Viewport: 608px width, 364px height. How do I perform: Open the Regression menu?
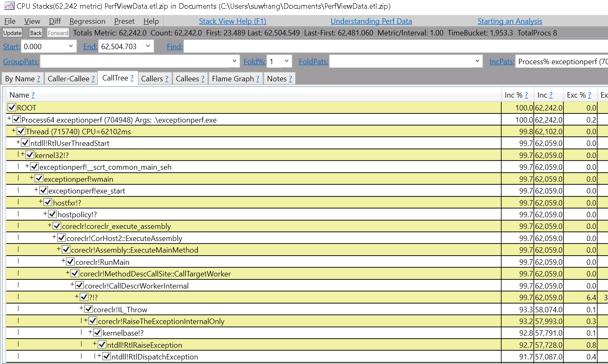[87, 21]
